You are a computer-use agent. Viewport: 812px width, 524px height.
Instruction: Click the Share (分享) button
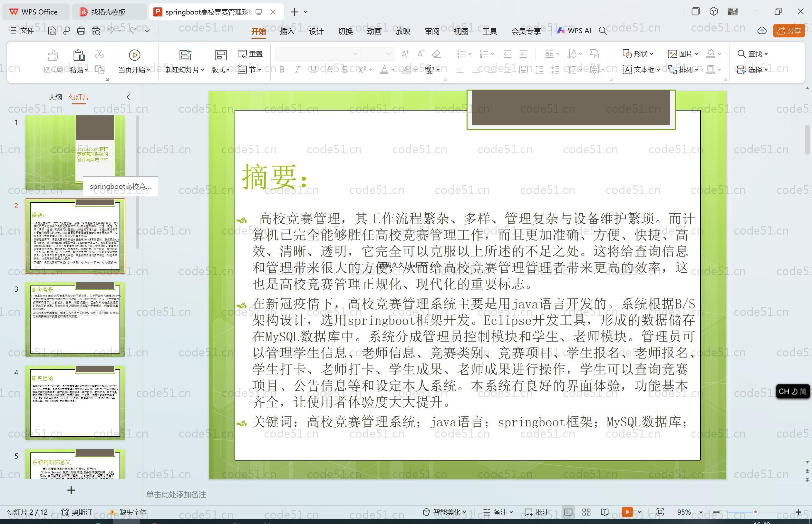point(789,31)
